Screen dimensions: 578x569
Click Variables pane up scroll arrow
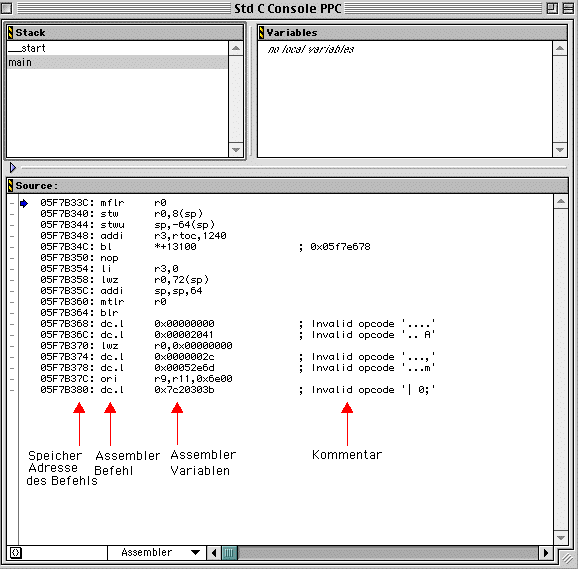[x=560, y=48]
